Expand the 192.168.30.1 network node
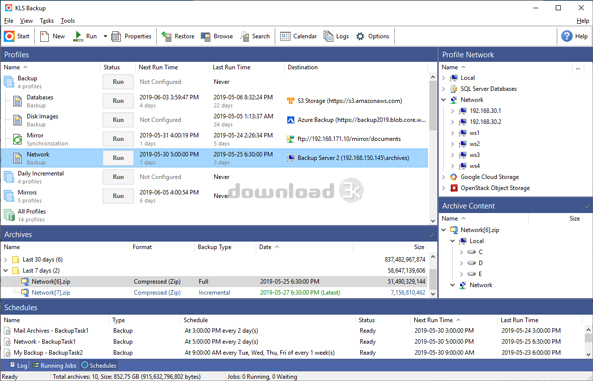 (x=453, y=111)
